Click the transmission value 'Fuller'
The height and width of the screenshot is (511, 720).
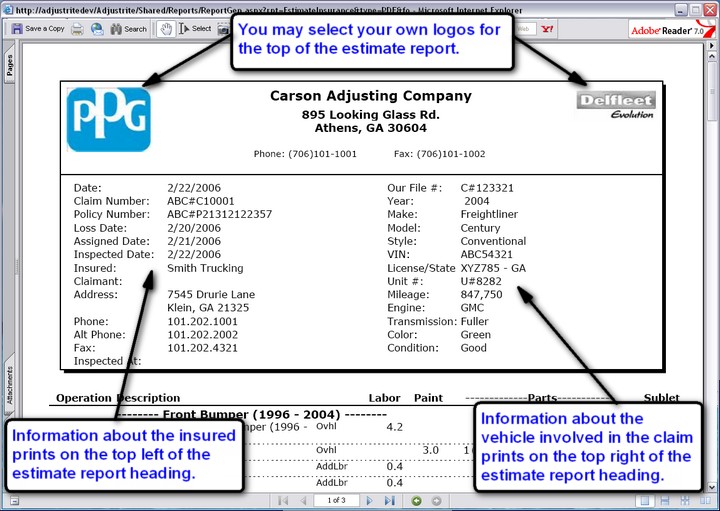474,321
